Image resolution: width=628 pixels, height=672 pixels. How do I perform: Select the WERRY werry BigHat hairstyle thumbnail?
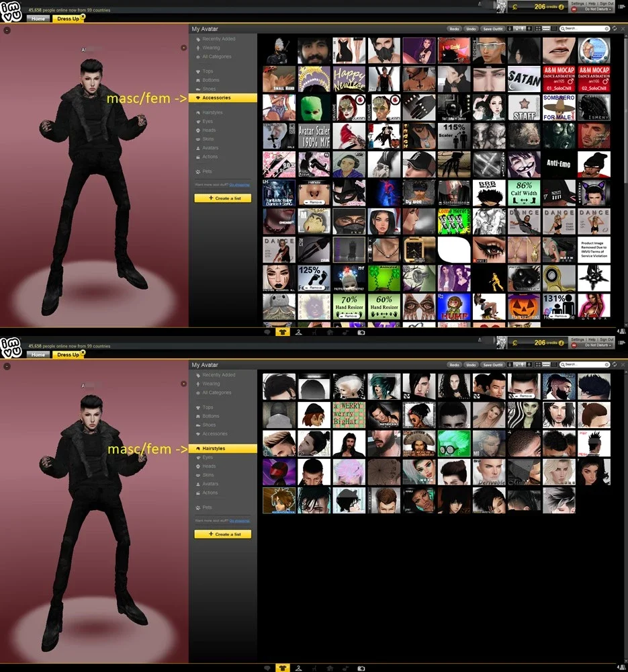point(349,415)
